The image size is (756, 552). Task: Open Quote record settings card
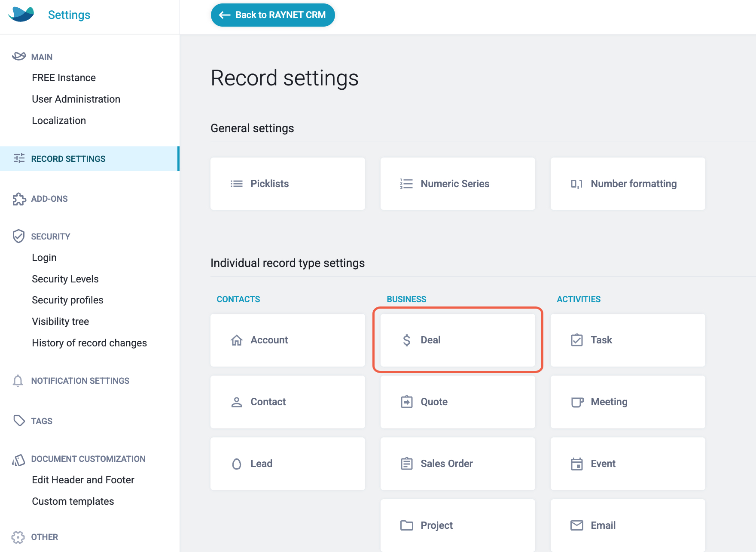458,402
